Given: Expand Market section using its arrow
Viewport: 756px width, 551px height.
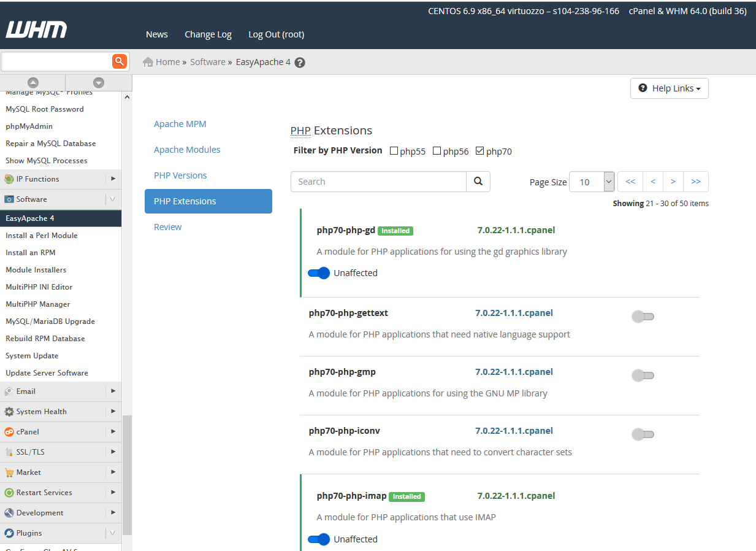Looking at the screenshot, I should click(113, 472).
